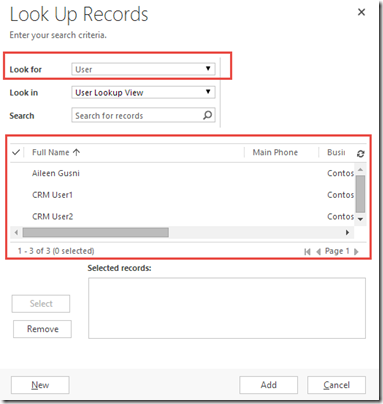This screenshot has width=383, height=404.
Task: Click the 1 - 3 of 3 status text
Action: [x=56, y=251]
